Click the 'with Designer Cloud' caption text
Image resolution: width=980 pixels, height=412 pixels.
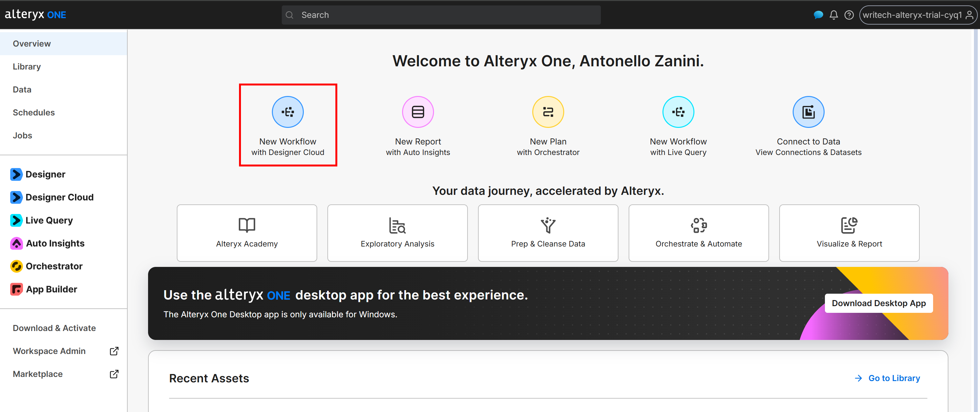[288, 152]
